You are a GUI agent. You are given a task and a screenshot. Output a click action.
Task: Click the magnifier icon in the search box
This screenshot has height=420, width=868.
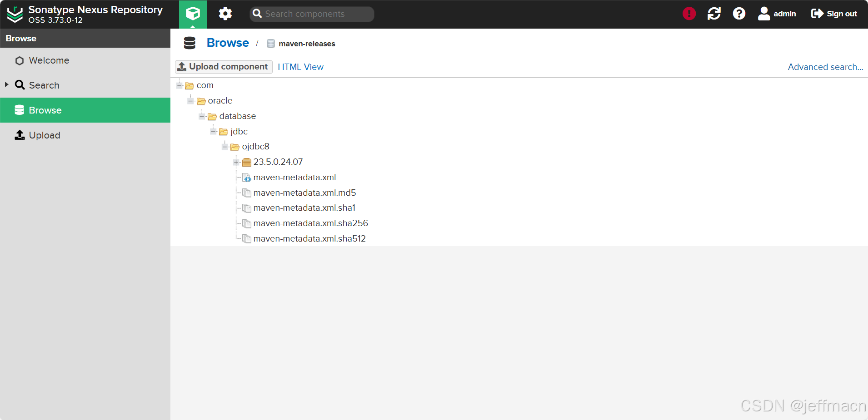coord(257,14)
